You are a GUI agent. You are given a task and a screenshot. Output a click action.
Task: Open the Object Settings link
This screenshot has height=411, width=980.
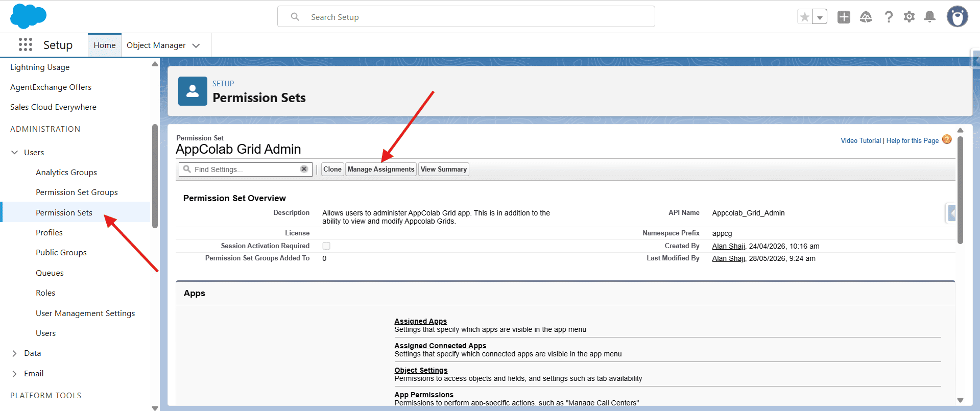[421, 370]
